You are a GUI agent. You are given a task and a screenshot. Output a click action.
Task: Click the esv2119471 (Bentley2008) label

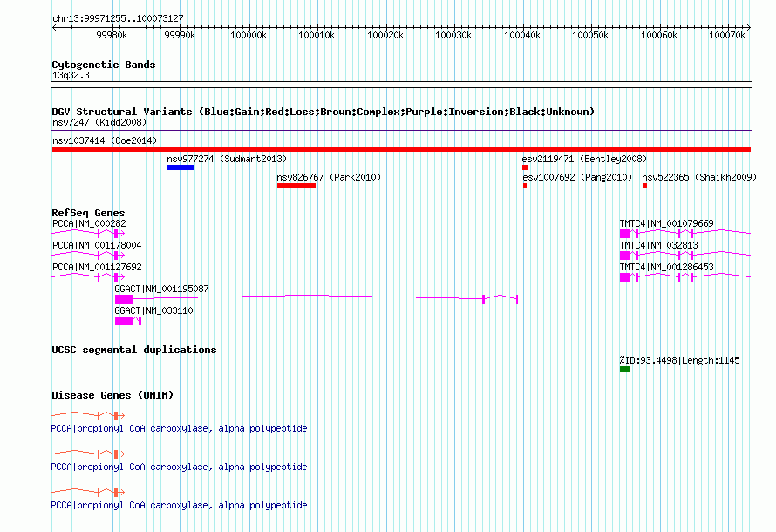[x=584, y=159]
